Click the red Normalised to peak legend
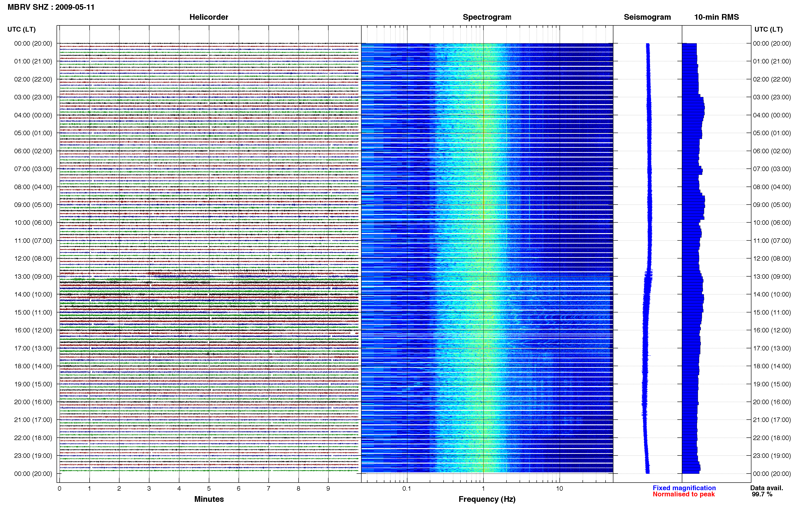The height and width of the screenshot is (508, 812). click(x=684, y=494)
